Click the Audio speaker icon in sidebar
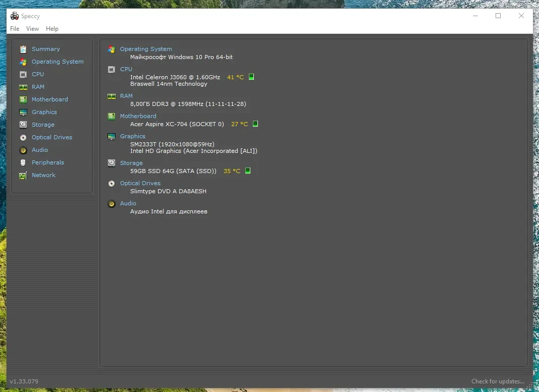This screenshot has height=392, width=539. (23, 150)
